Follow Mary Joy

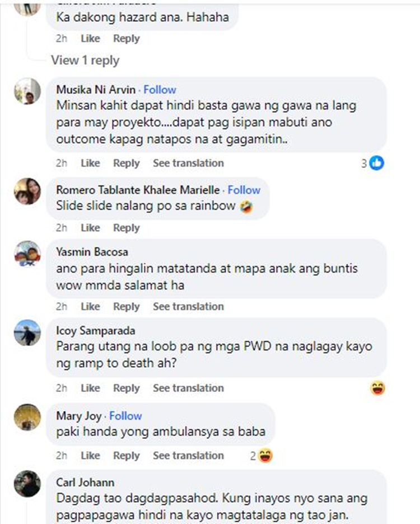pos(126,416)
